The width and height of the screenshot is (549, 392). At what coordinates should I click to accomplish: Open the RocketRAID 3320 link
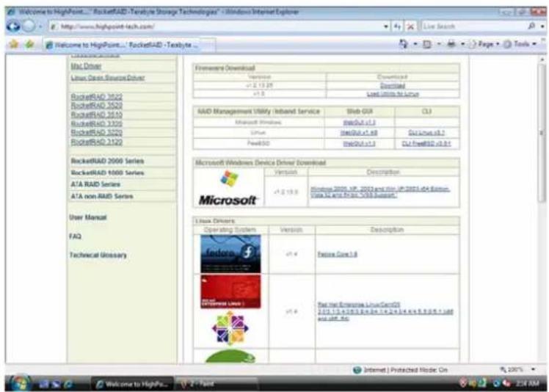click(x=96, y=123)
